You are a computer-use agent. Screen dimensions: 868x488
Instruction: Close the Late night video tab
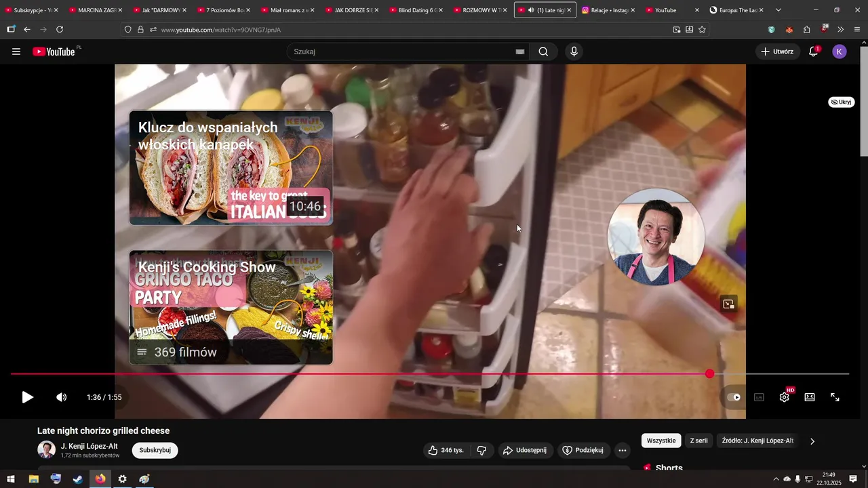click(x=569, y=10)
